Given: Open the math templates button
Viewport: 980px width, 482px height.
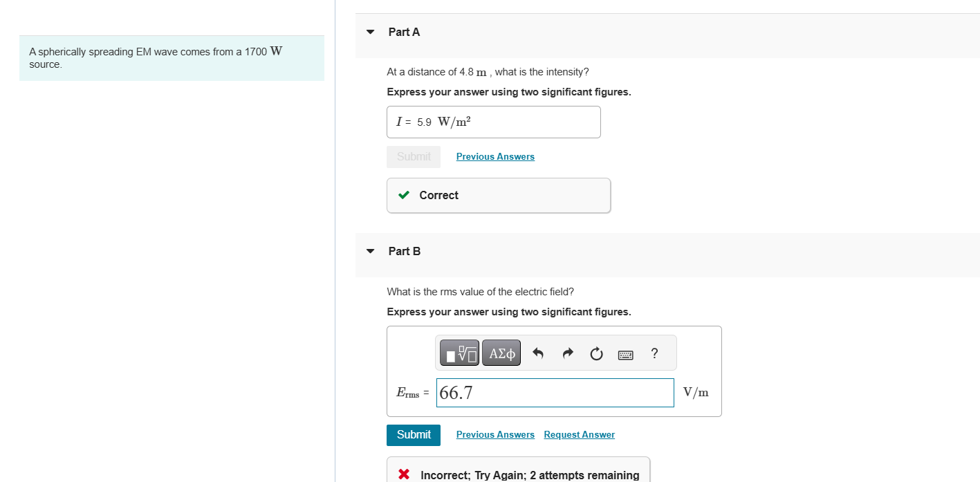Looking at the screenshot, I should coord(459,354).
